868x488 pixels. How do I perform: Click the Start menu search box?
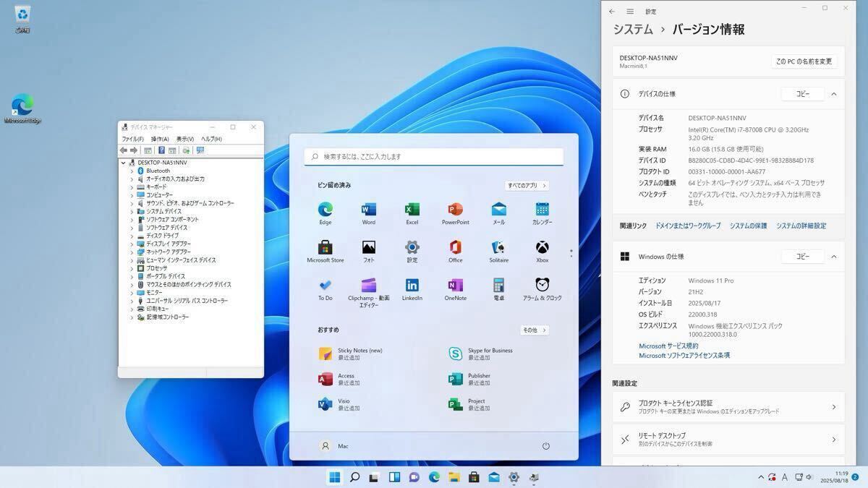pyautogui.click(x=434, y=156)
